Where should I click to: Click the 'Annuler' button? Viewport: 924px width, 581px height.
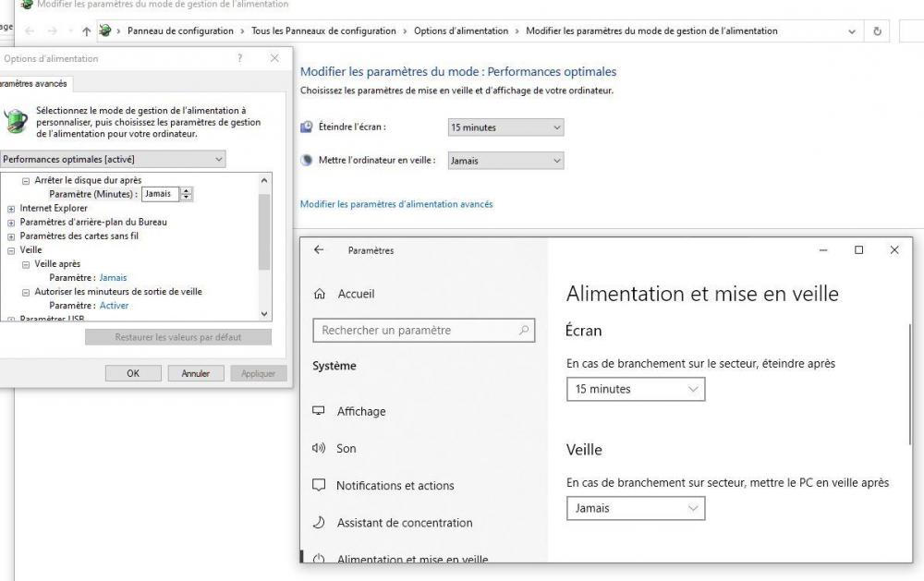196,373
